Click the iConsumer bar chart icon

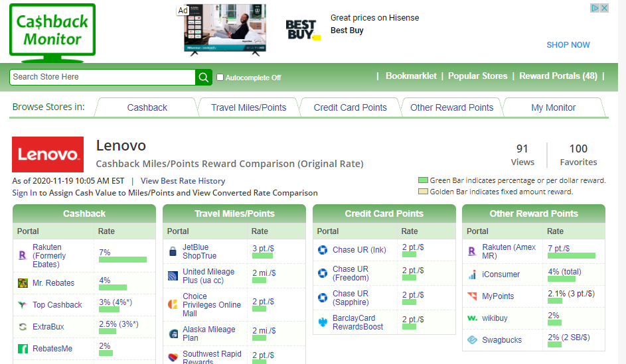(x=472, y=274)
